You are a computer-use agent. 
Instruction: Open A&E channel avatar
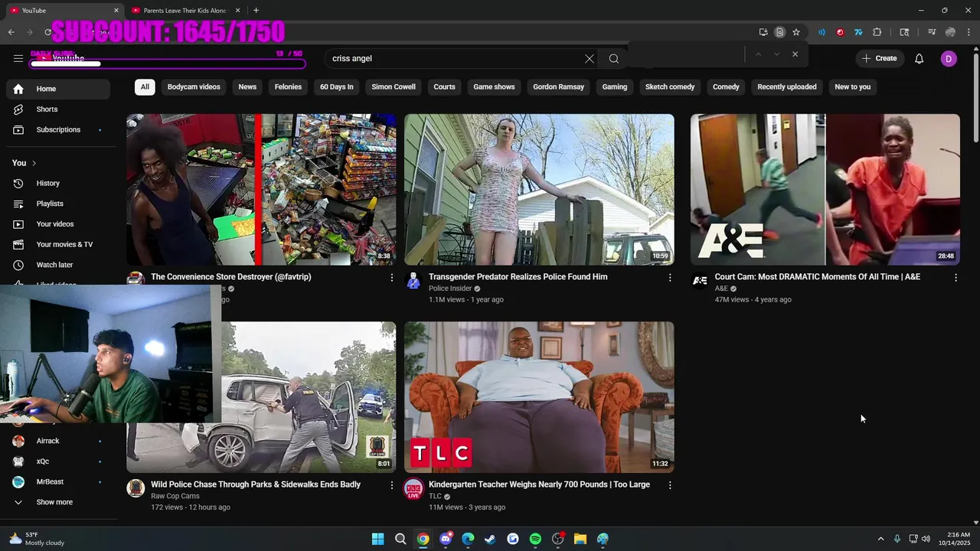click(x=700, y=281)
